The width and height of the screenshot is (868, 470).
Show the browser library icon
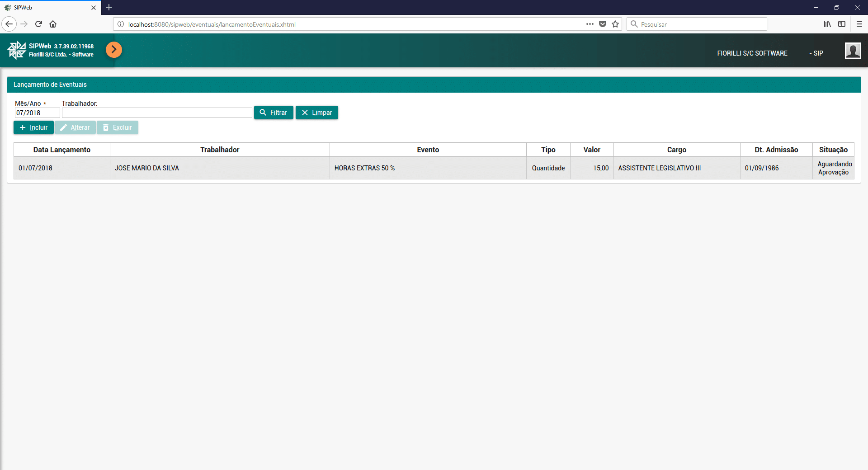click(827, 24)
